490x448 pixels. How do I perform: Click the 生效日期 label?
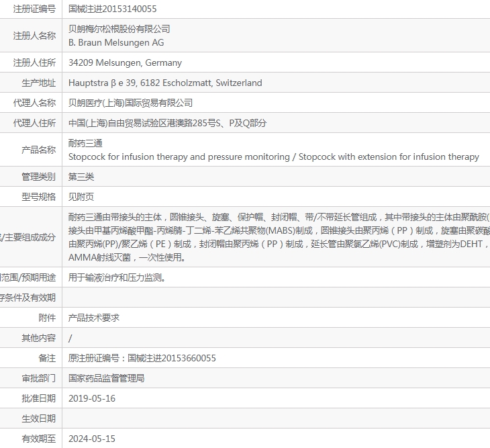[x=38, y=418]
